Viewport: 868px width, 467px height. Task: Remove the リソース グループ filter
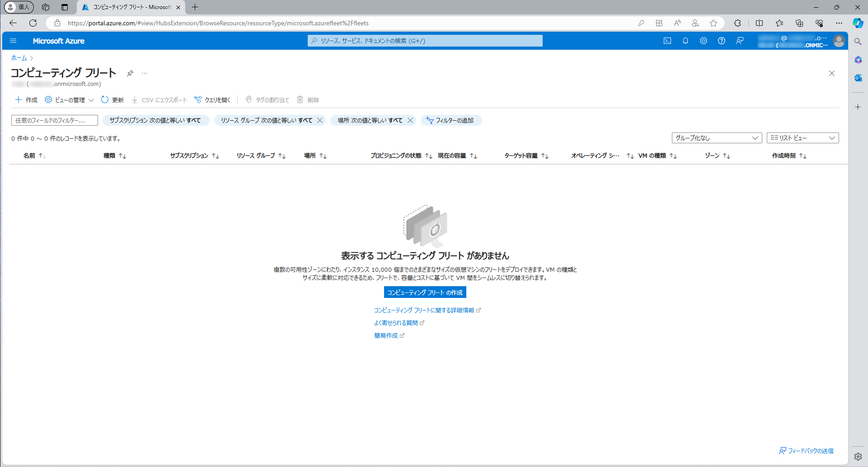point(320,120)
